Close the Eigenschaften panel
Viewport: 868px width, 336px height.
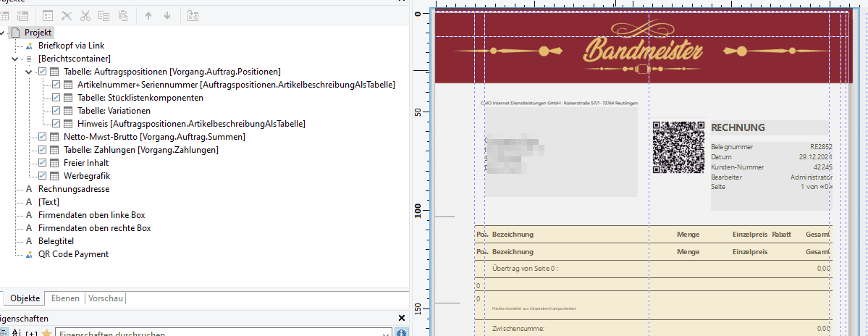[402, 319]
